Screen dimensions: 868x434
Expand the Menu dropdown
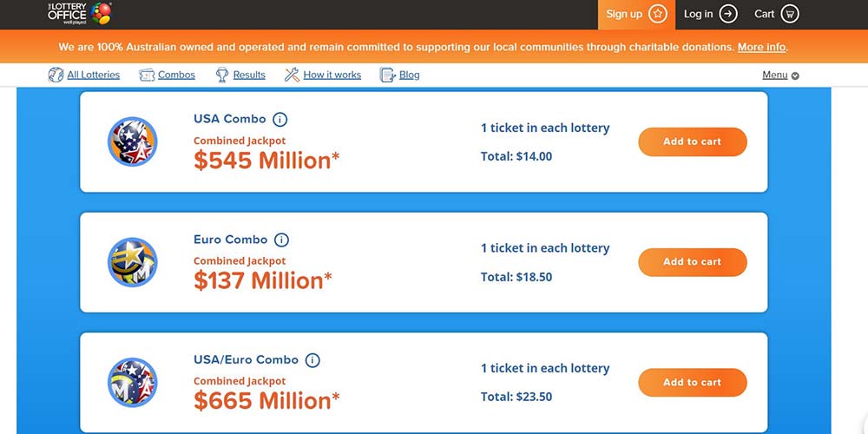click(779, 76)
